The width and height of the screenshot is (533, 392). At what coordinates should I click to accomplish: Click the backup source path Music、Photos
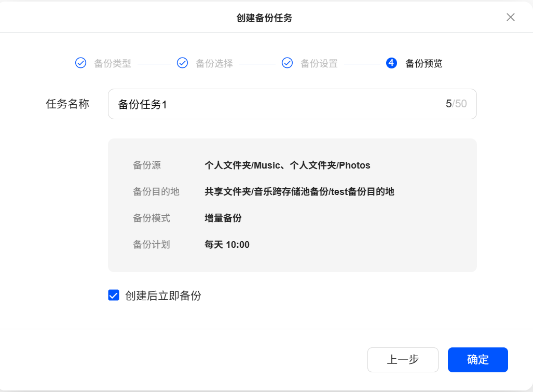click(x=288, y=165)
